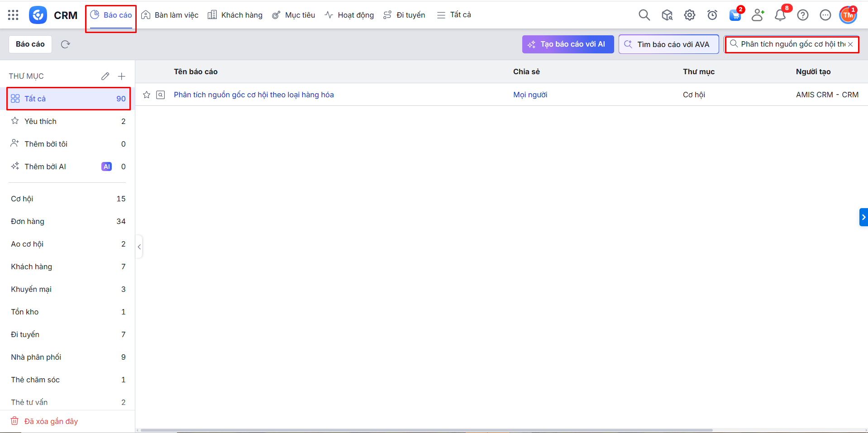Screen dimensions: 868x433
Task: Open report Phân tích nguồn gốc cơ hội link
Action: [253, 95]
